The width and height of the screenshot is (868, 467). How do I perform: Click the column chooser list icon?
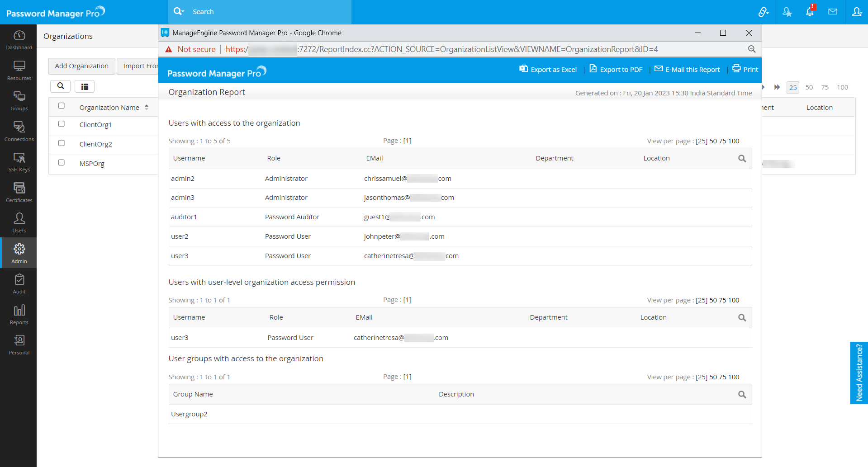pyautogui.click(x=85, y=86)
